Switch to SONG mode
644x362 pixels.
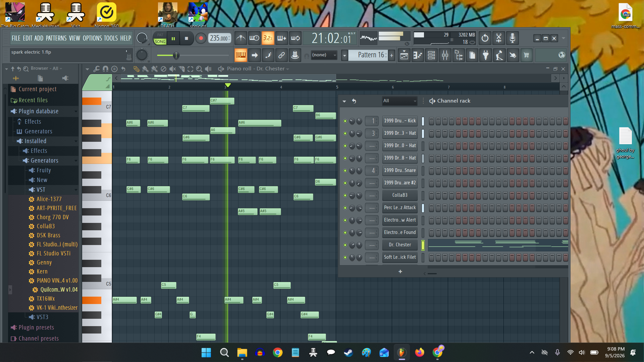pos(160,42)
